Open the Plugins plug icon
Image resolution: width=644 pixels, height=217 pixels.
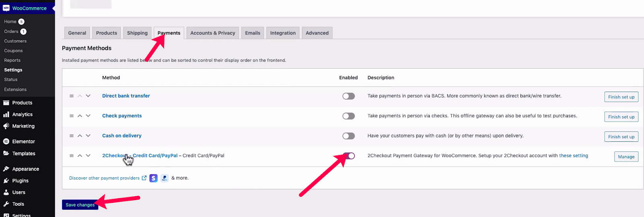pyautogui.click(x=6, y=181)
